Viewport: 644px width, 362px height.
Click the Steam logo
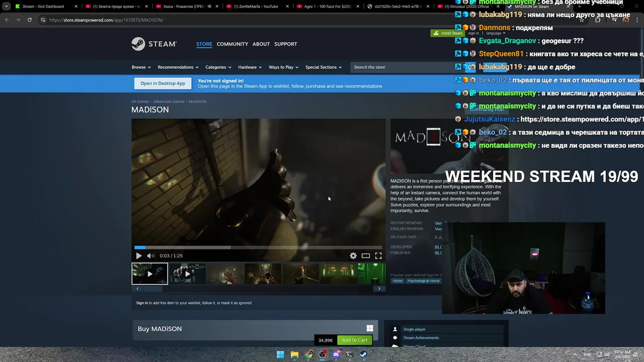(x=154, y=44)
